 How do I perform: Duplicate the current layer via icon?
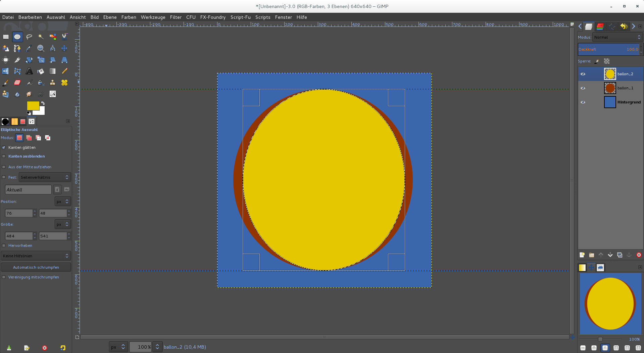pyautogui.click(x=620, y=255)
